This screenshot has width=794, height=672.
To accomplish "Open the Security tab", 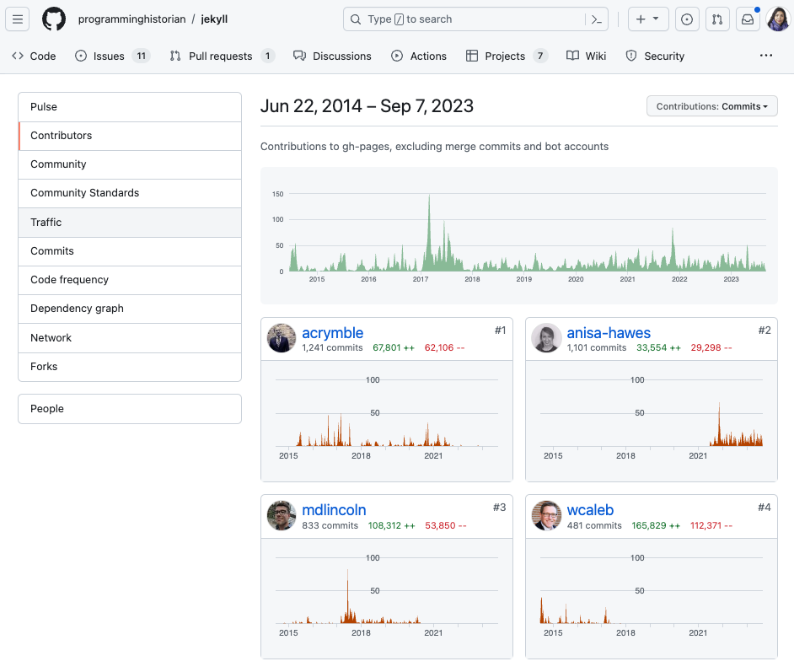I will click(655, 56).
